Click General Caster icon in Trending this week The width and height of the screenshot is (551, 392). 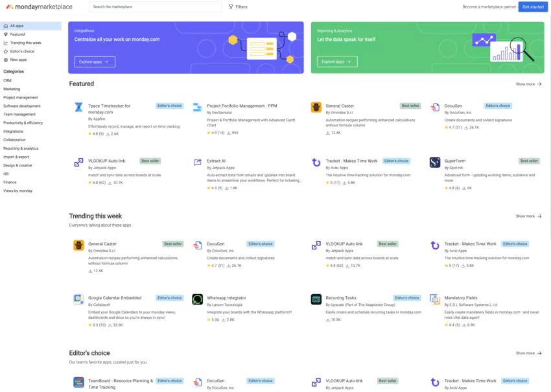point(78,245)
